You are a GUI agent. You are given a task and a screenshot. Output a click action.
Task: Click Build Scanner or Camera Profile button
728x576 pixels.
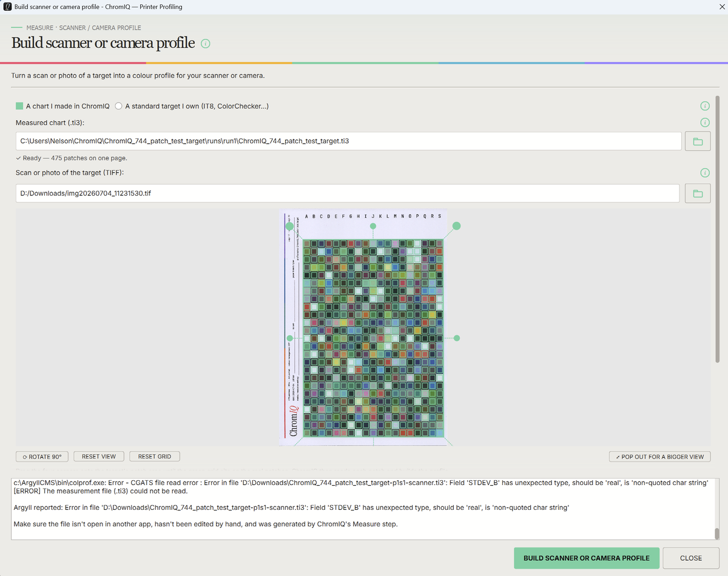(587, 558)
